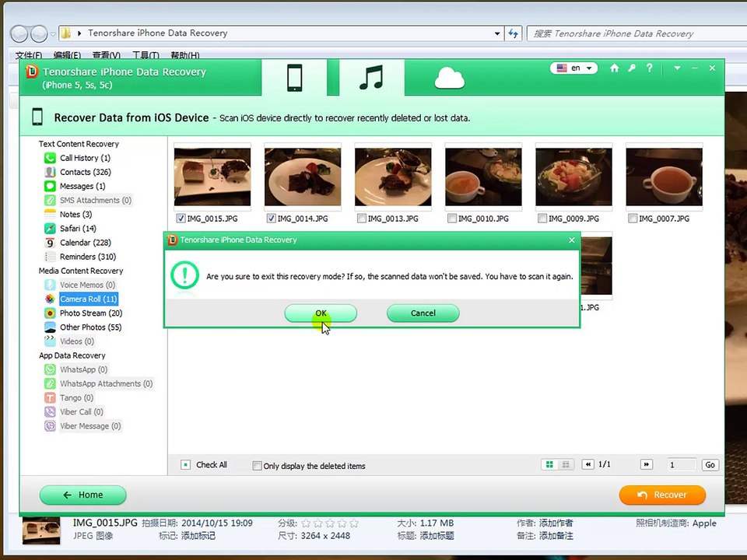Viewport: 747px width, 560px height.
Task: Select the IMG_0007.JPG soup thumbnail
Action: tap(664, 177)
